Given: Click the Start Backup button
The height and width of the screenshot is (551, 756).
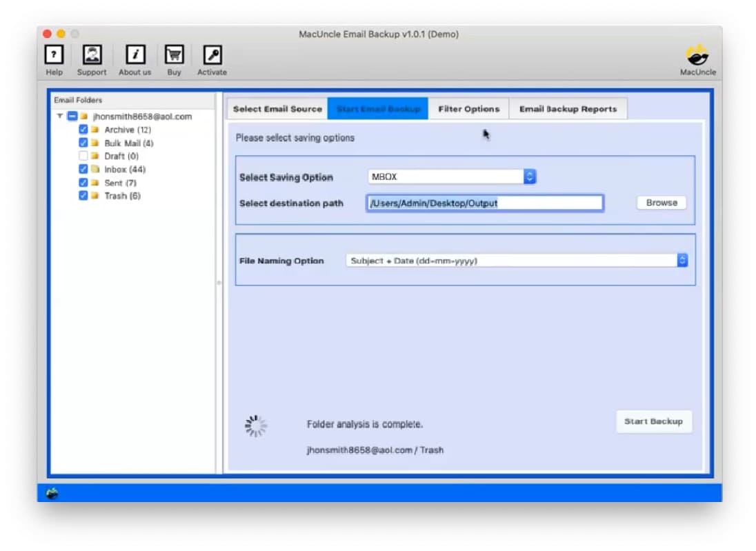Looking at the screenshot, I should pos(654,421).
